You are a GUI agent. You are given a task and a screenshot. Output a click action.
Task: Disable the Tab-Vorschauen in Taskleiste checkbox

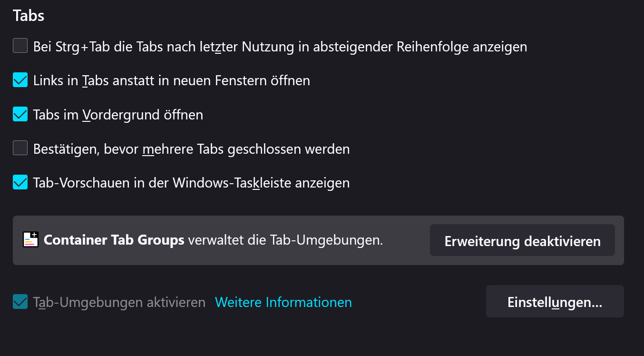(20, 182)
